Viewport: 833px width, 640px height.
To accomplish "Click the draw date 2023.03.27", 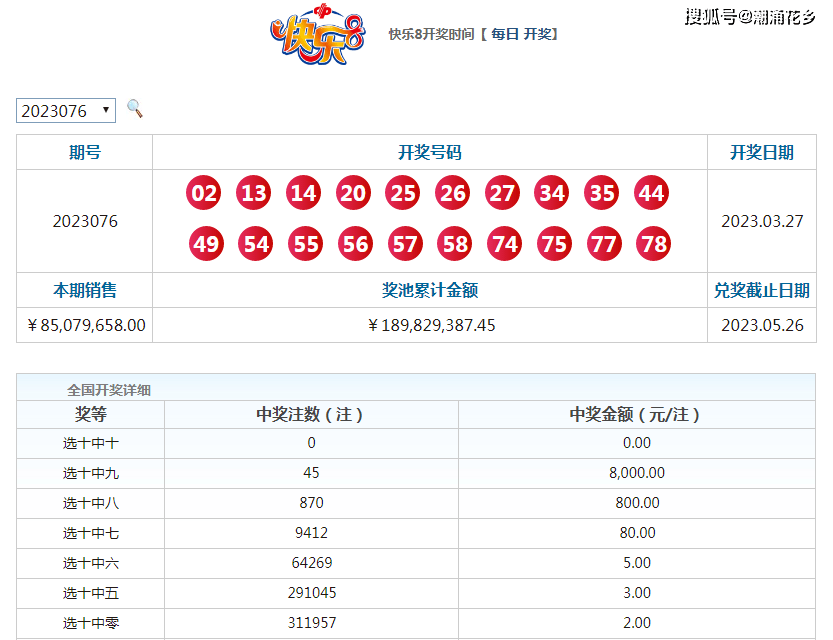I will pyautogui.click(x=762, y=221).
